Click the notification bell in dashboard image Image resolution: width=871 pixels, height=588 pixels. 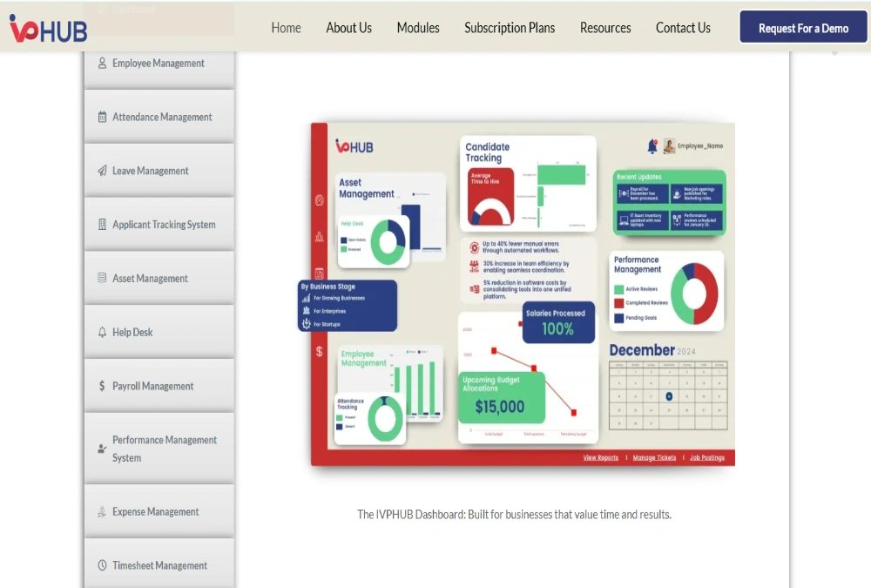pyautogui.click(x=652, y=146)
